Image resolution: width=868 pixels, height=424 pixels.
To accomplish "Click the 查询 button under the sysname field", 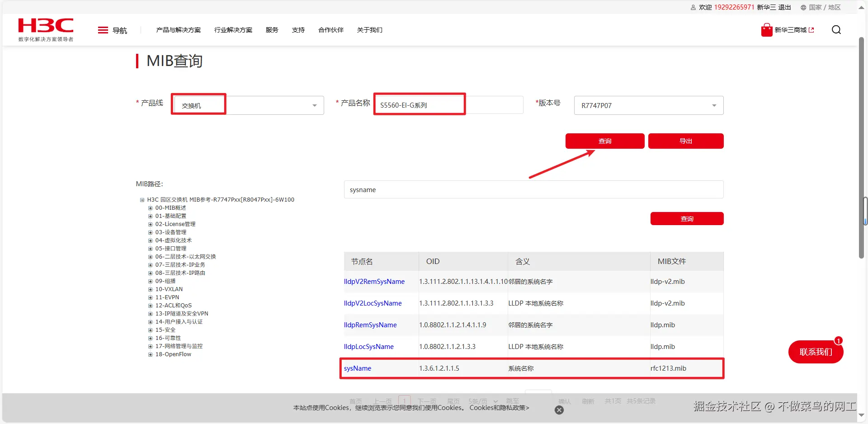I will click(687, 219).
